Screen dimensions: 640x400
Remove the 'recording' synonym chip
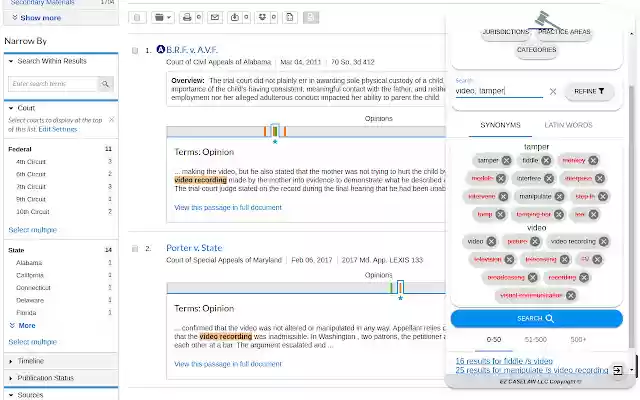(584, 278)
